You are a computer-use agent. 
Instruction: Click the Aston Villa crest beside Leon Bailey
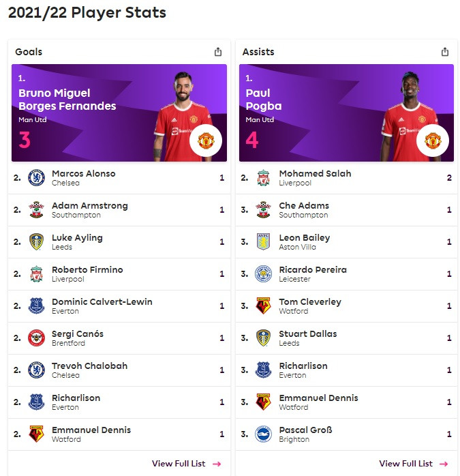(x=263, y=241)
